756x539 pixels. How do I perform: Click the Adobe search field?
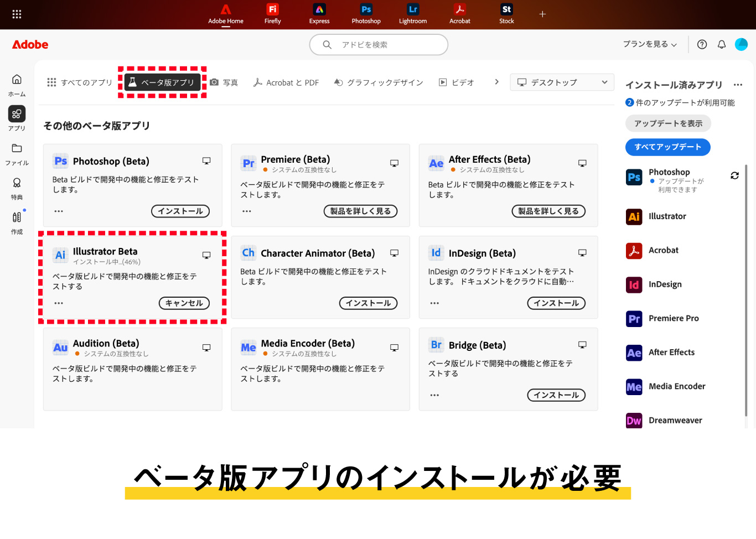coord(379,45)
